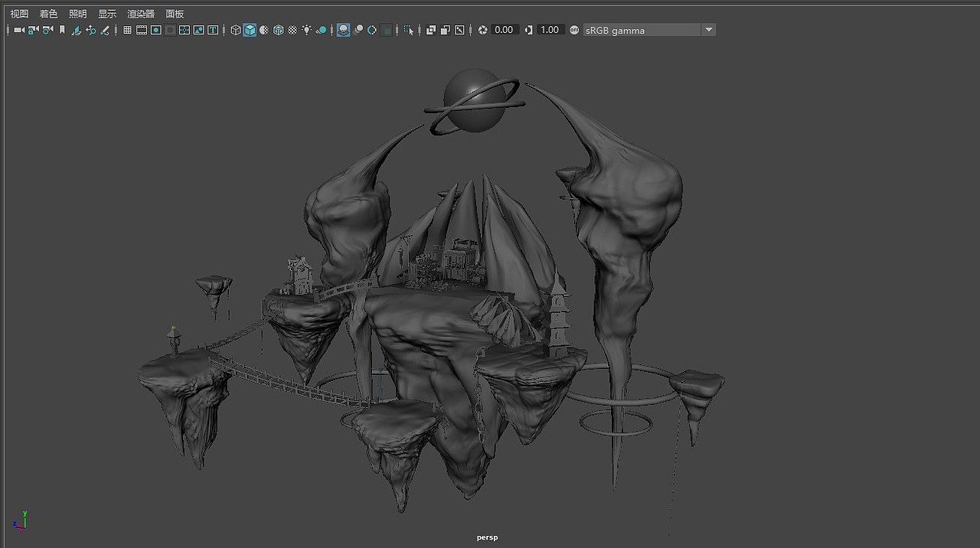Viewport: 980px width, 548px height.
Task: Toggle the Gate Mask icon
Action: pos(171,30)
